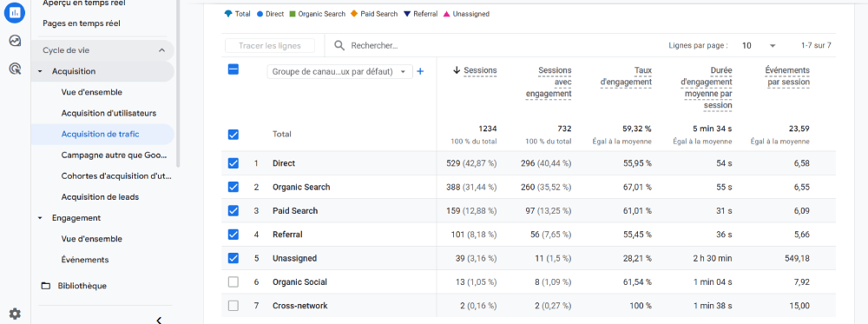Open the Événements report

pyautogui.click(x=85, y=260)
